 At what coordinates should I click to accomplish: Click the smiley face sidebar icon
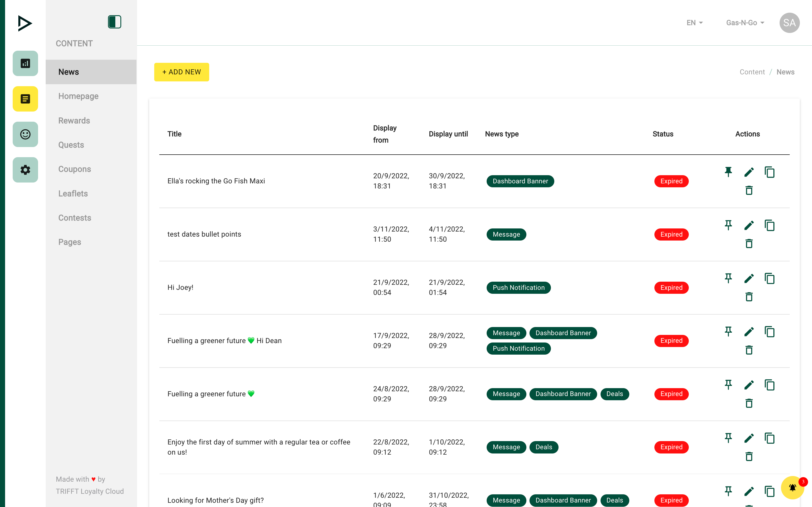(25, 134)
